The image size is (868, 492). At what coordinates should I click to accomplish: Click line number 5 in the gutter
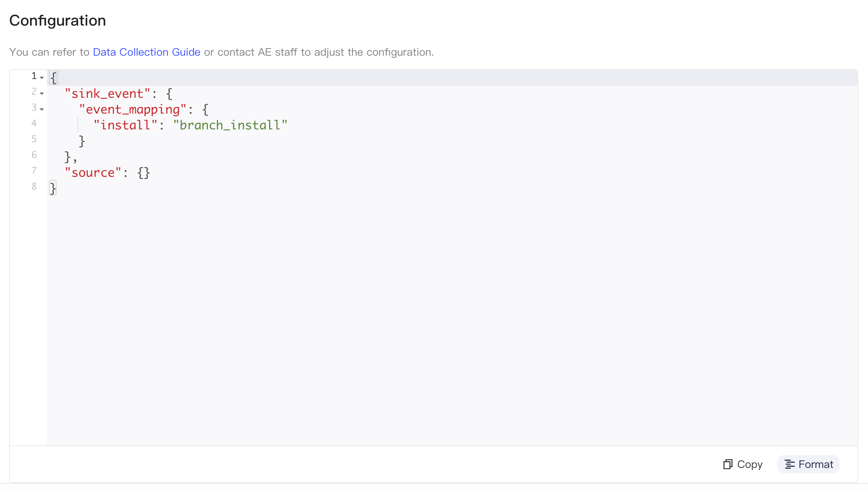pyautogui.click(x=34, y=139)
